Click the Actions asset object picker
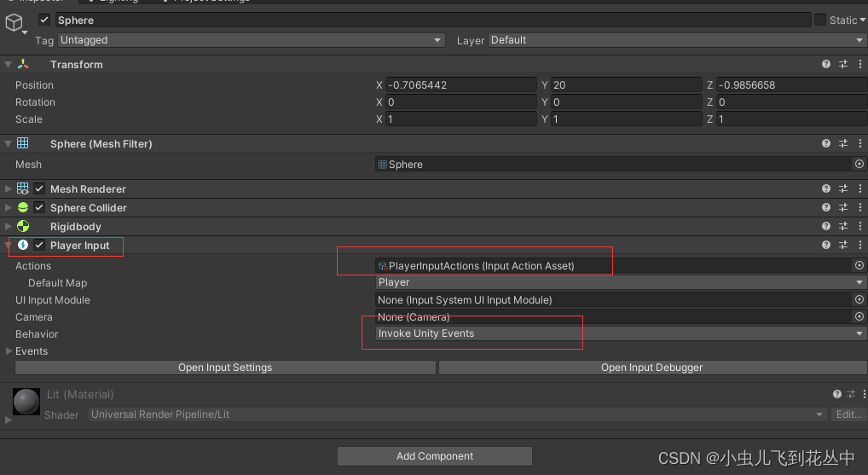The height and width of the screenshot is (475, 868). click(859, 266)
